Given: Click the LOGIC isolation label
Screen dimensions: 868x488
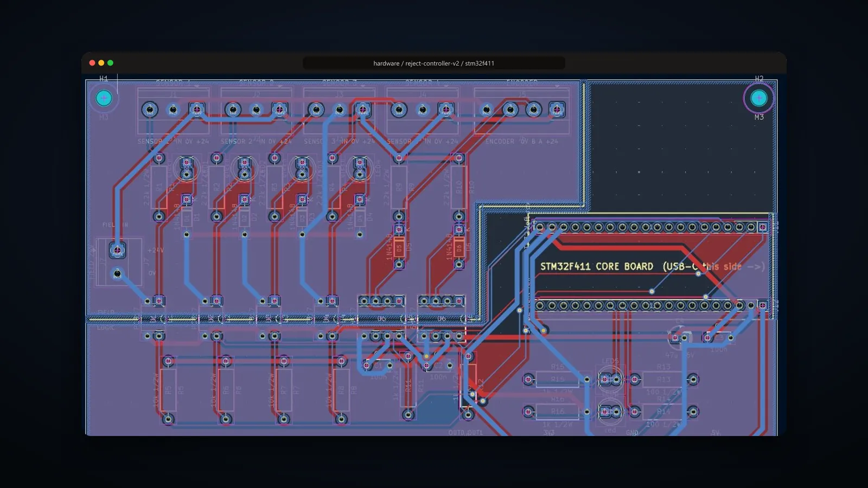Looking at the screenshot, I should click(x=106, y=328).
